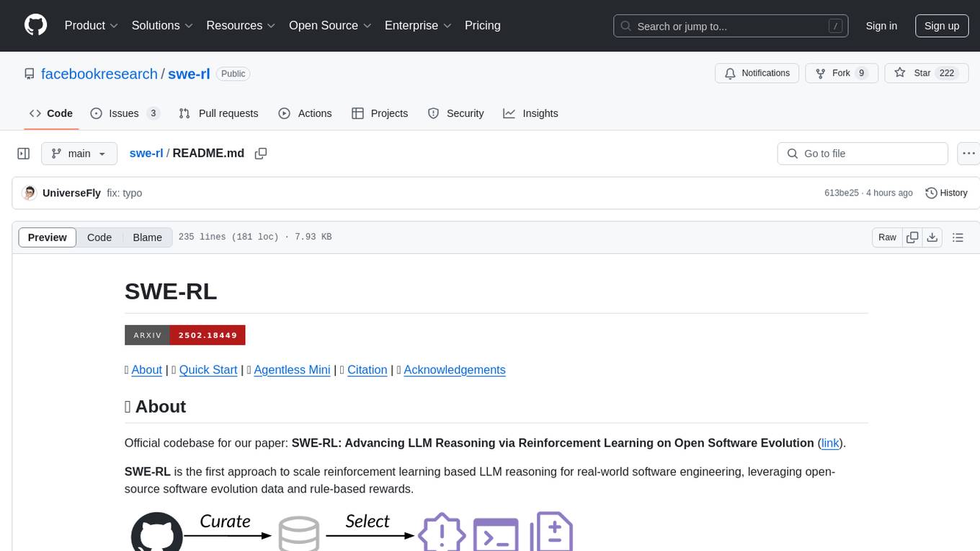Viewport: 980px width, 551px height.
Task: Select the Code view toggle
Action: (99, 237)
